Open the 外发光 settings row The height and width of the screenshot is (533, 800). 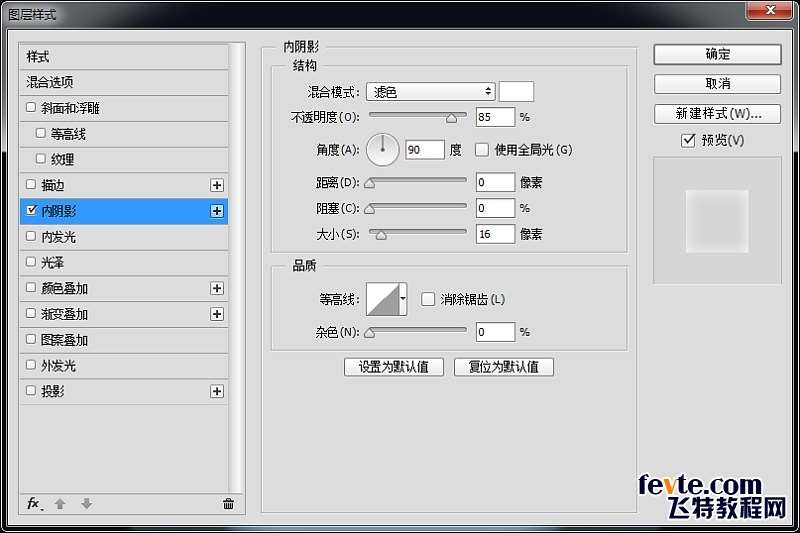[x=123, y=366]
